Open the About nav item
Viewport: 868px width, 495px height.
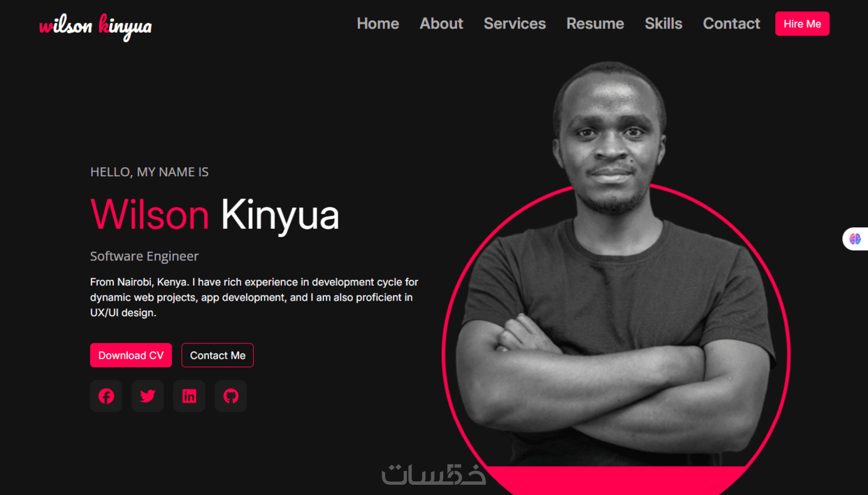441,23
